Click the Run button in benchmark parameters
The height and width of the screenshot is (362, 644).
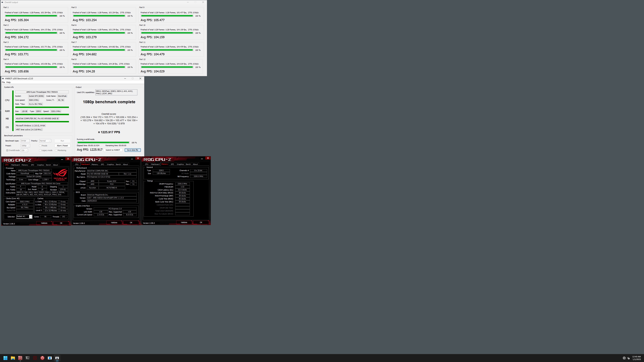coord(62,141)
